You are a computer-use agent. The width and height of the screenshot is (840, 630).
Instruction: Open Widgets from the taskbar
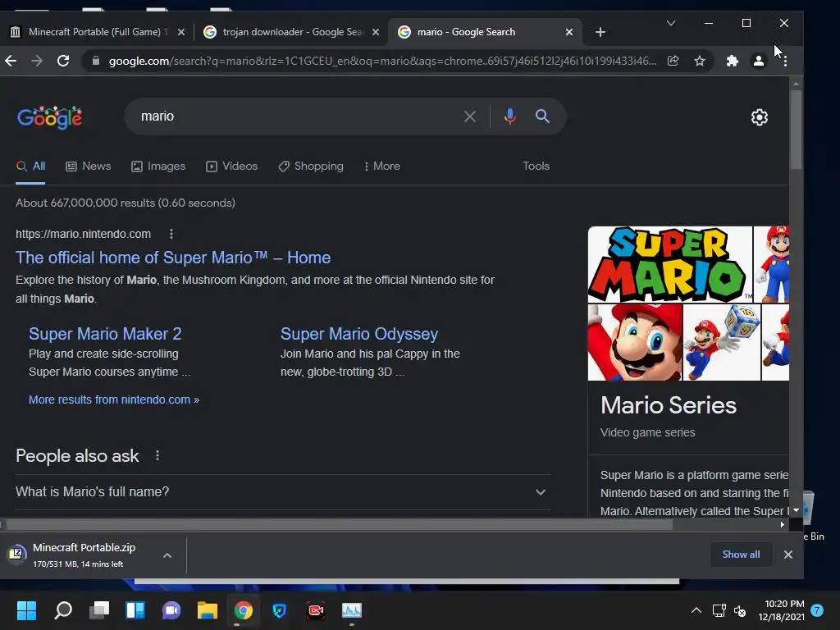point(135,610)
